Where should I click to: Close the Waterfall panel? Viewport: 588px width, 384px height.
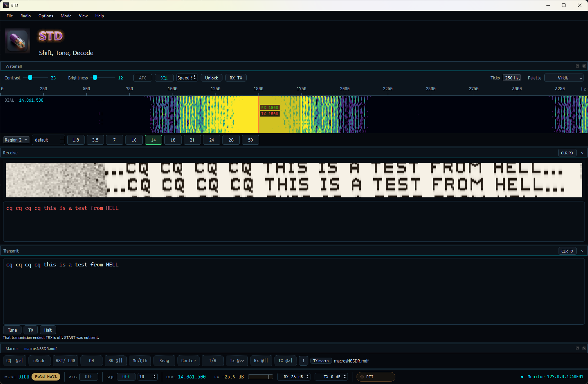(x=584, y=66)
